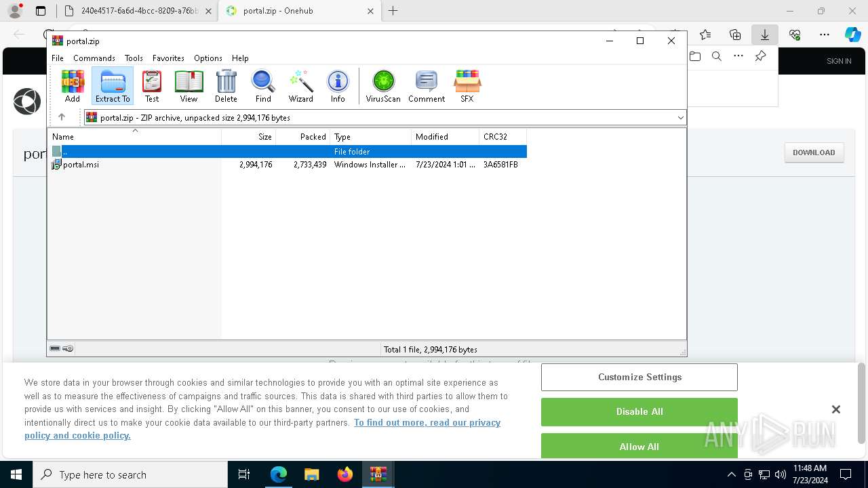This screenshot has width=868, height=488.
Task: Open Task View on the taskbar
Action: point(244,474)
